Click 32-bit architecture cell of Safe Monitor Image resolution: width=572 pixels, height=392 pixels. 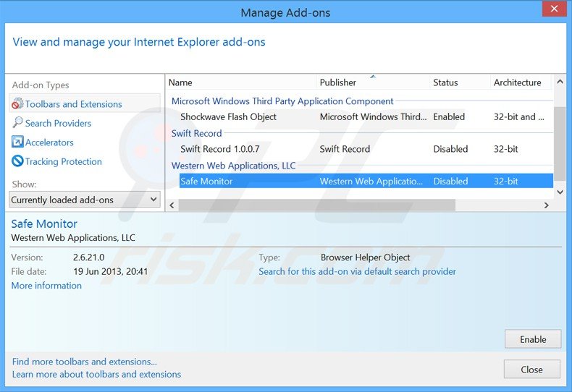click(506, 181)
